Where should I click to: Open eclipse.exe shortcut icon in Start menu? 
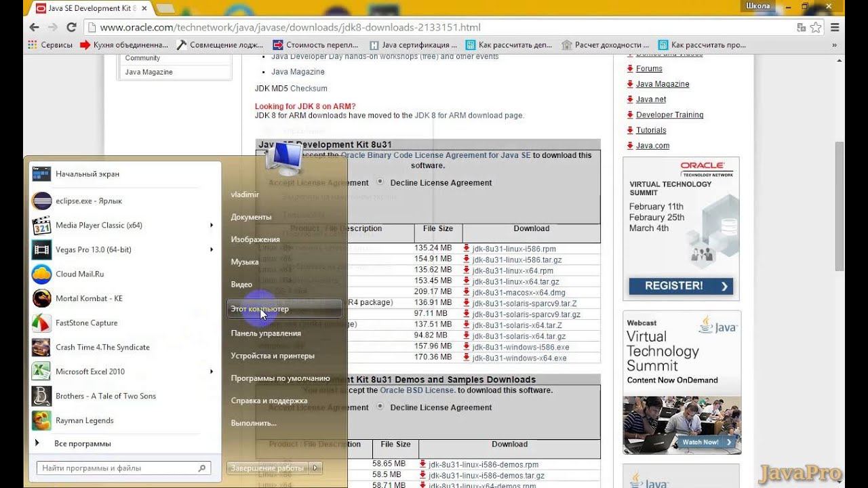point(41,201)
